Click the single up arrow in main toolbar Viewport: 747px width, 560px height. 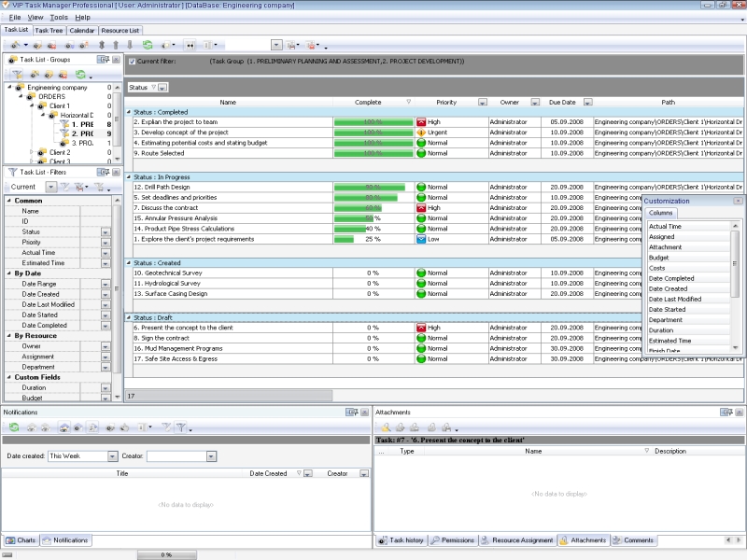click(x=115, y=45)
